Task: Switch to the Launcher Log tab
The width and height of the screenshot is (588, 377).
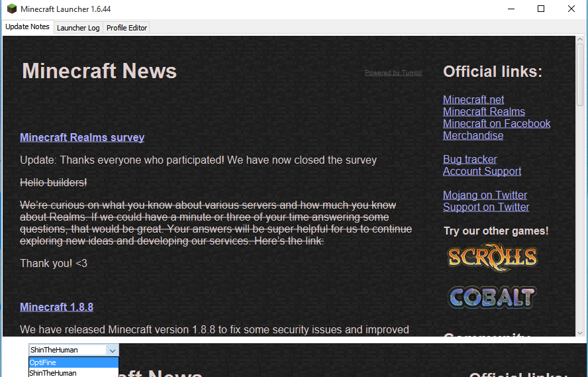Action: pyautogui.click(x=78, y=28)
